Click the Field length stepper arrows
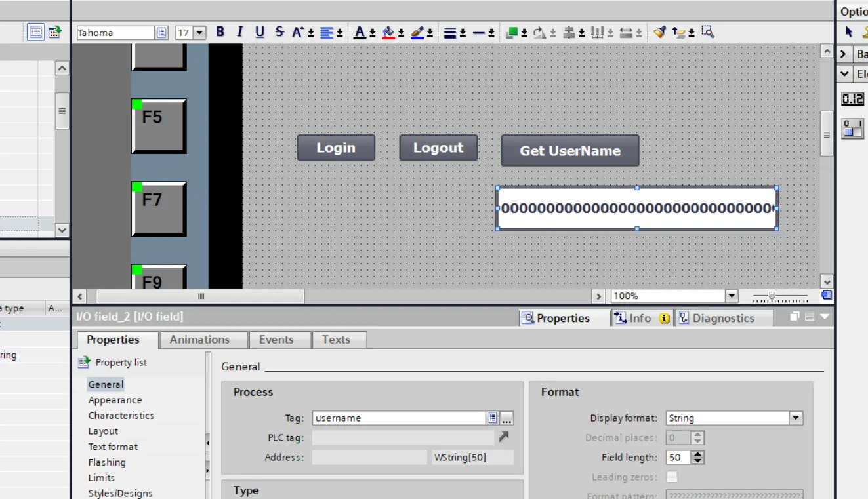Screen dimensions: 868x499 698,458
